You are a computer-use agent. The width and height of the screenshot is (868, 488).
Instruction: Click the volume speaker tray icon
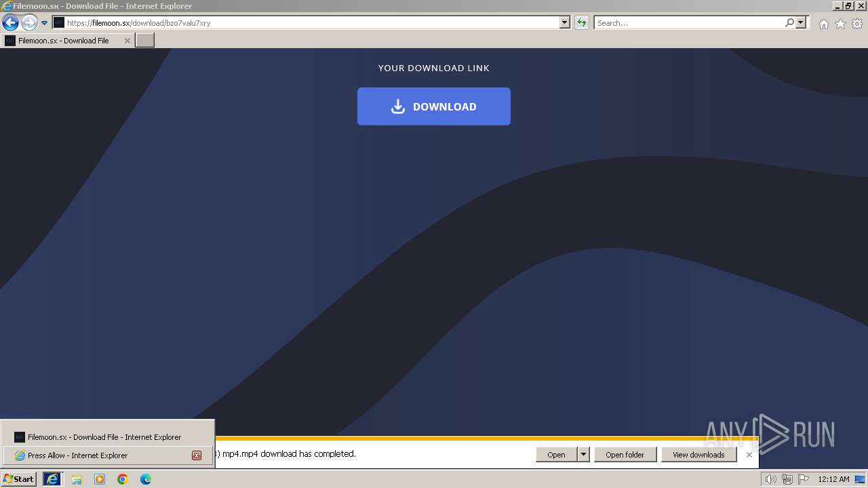pos(770,479)
